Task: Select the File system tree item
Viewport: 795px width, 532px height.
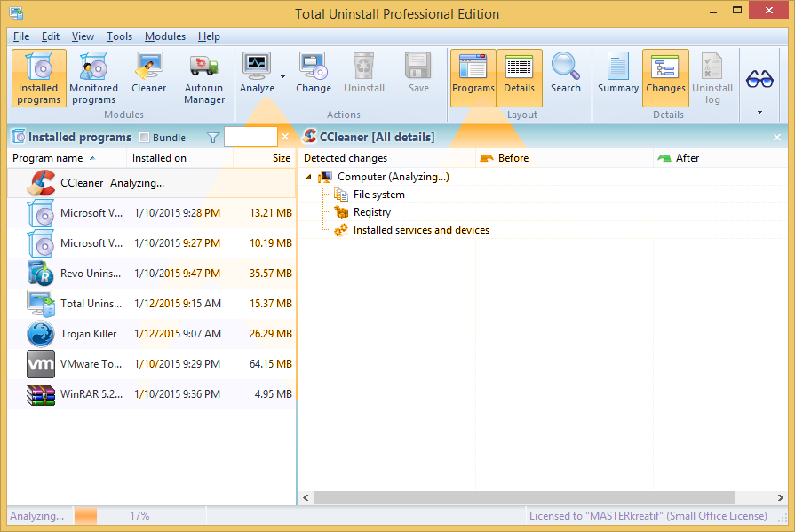Action: 378,195
